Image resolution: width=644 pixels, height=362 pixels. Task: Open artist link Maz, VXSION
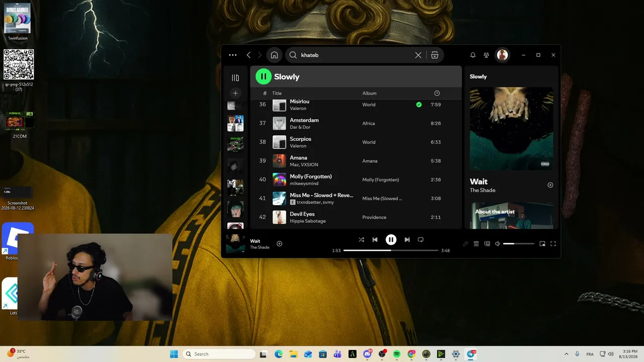pos(304,165)
